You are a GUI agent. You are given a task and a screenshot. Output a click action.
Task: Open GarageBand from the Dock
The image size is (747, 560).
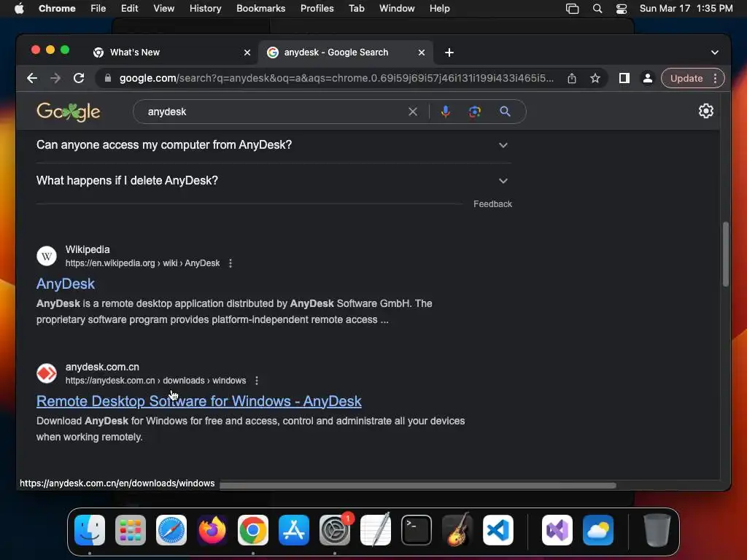point(457,530)
